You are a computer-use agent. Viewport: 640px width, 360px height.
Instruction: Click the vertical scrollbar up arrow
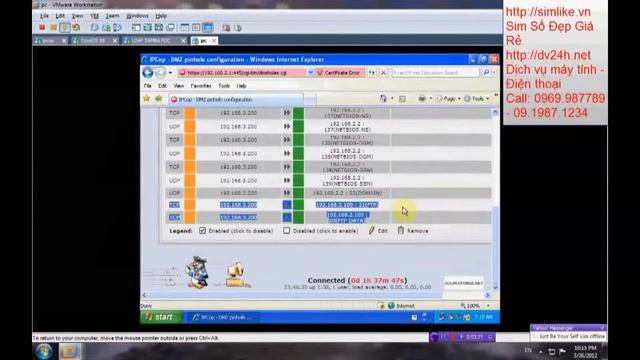click(x=495, y=112)
